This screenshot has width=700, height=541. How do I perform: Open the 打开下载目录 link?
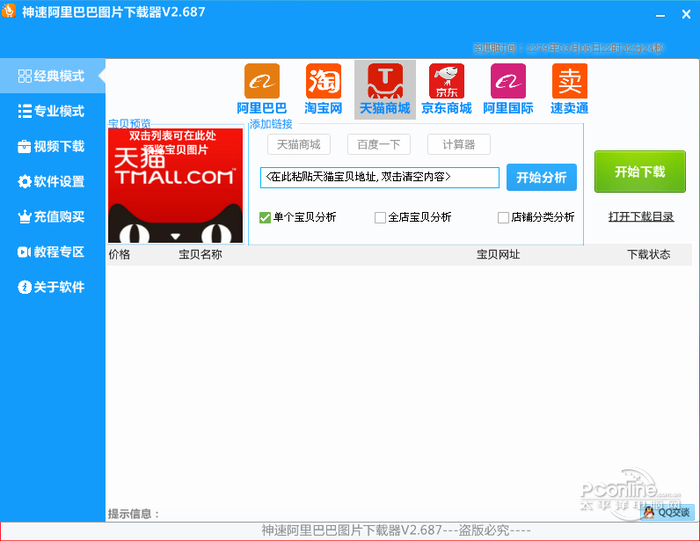641,217
